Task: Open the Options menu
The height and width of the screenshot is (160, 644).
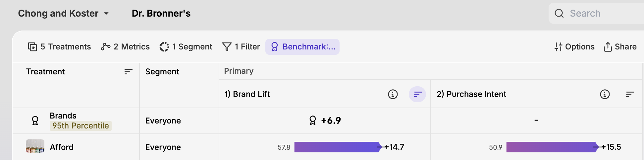Action: click(574, 47)
